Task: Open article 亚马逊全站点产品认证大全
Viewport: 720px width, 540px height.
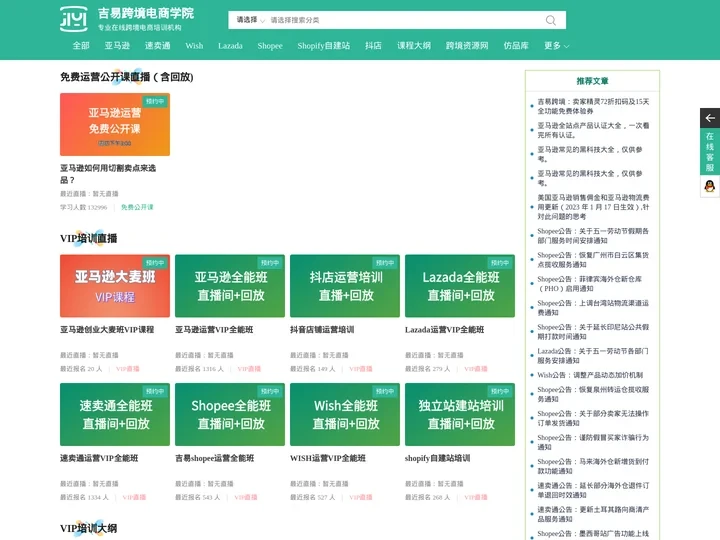Action: (x=593, y=130)
